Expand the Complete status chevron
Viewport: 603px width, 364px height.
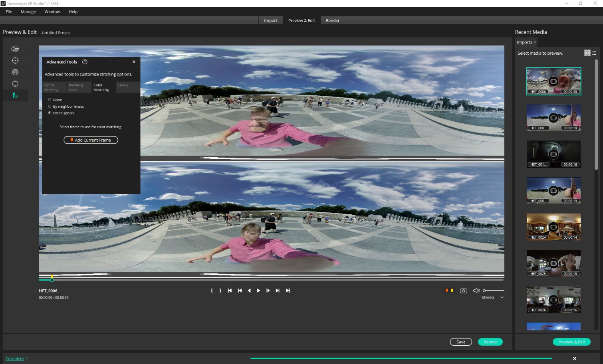click(x=26, y=358)
